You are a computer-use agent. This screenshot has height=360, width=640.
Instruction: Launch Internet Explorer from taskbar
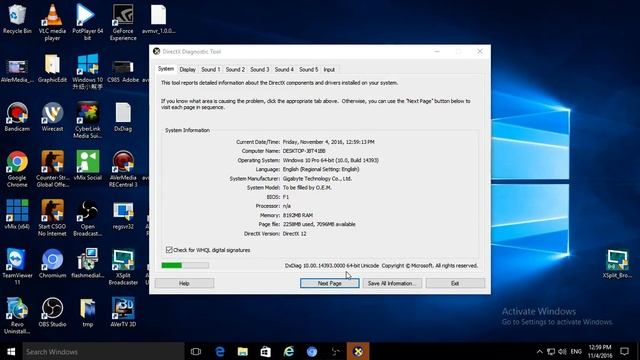tap(289, 351)
